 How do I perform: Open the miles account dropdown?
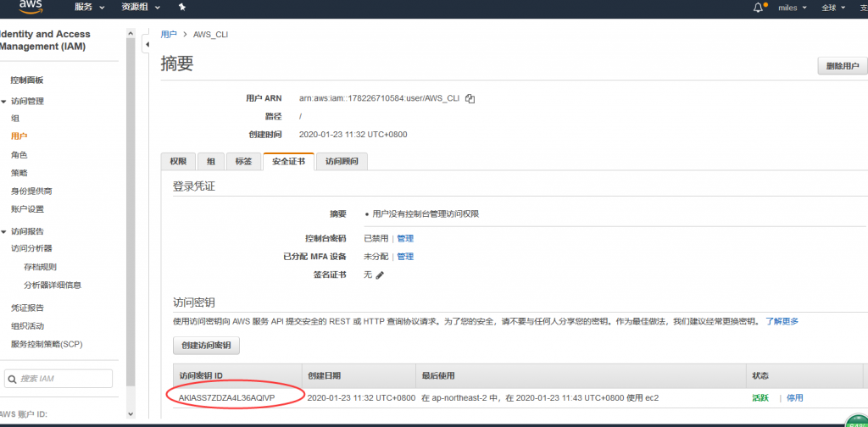(793, 8)
